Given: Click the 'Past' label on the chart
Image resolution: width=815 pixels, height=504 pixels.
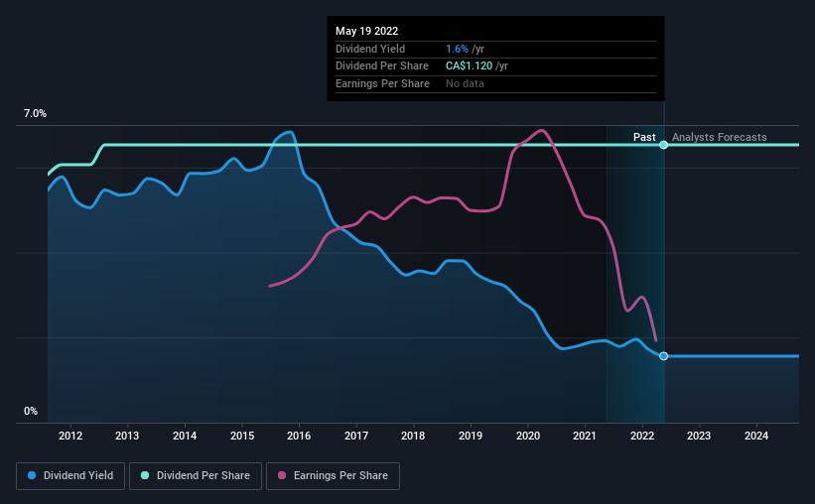Looking at the screenshot, I should 644,137.
